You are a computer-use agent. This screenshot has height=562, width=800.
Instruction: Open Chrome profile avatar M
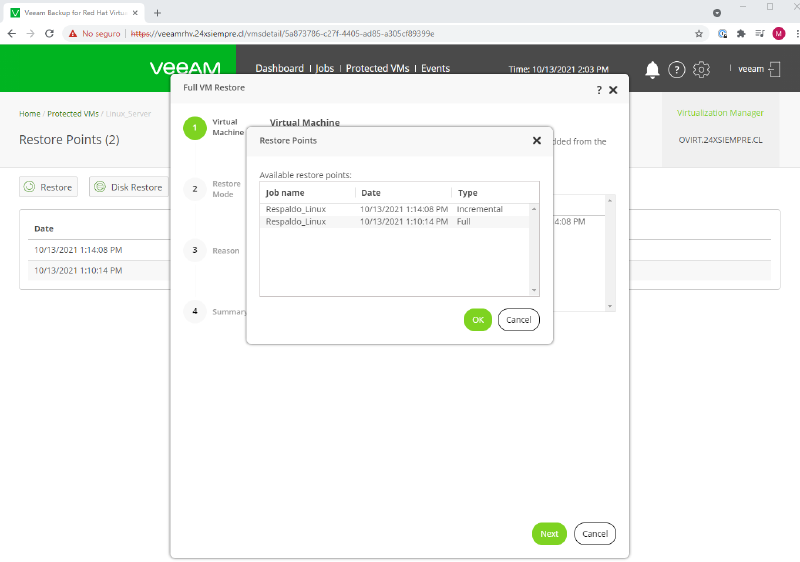pyautogui.click(x=779, y=34)
